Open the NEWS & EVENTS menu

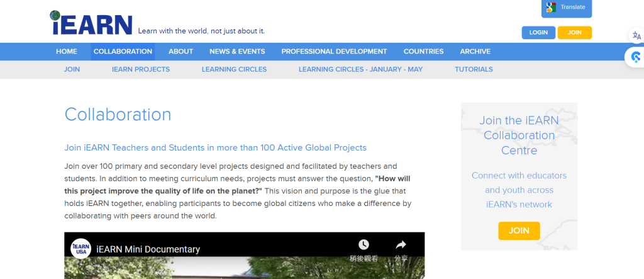pyautogui.click(x=237, y=52)
